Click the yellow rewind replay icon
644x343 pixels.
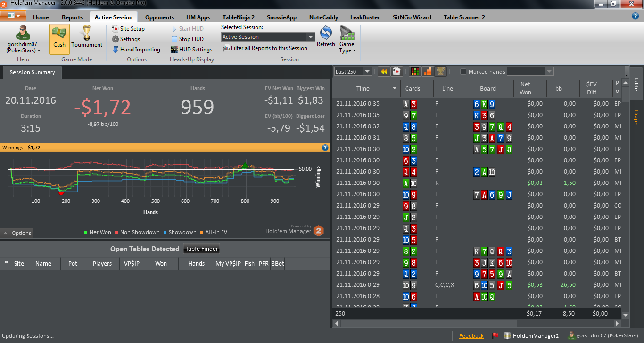coord(384,72)
